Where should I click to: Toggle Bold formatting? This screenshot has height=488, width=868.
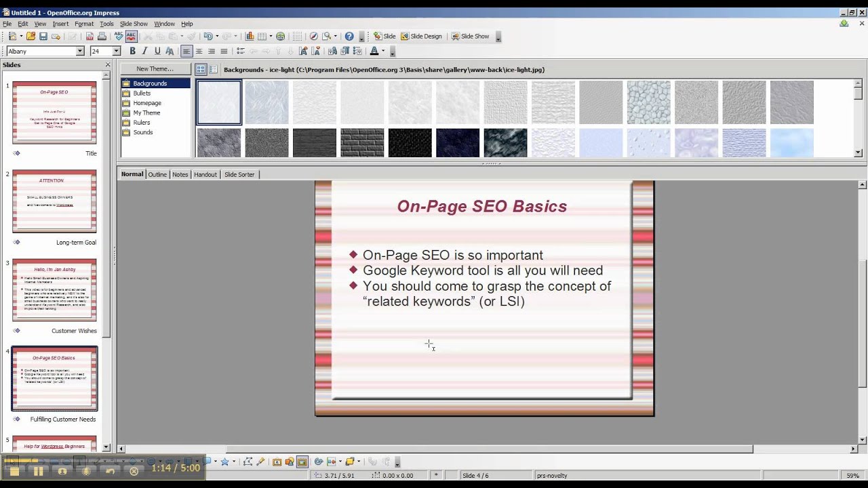coord(132,52)
